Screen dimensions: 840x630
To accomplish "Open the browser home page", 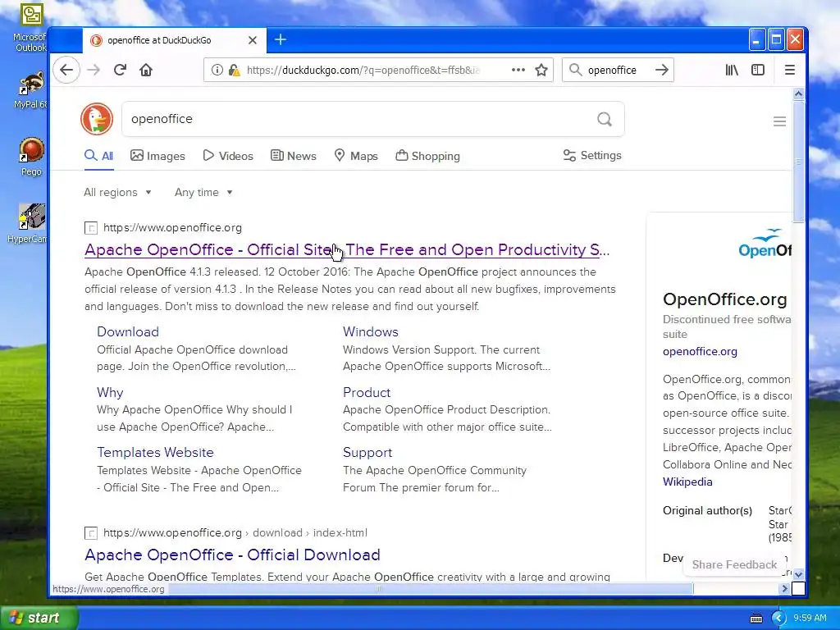I will tap(146, 70).
